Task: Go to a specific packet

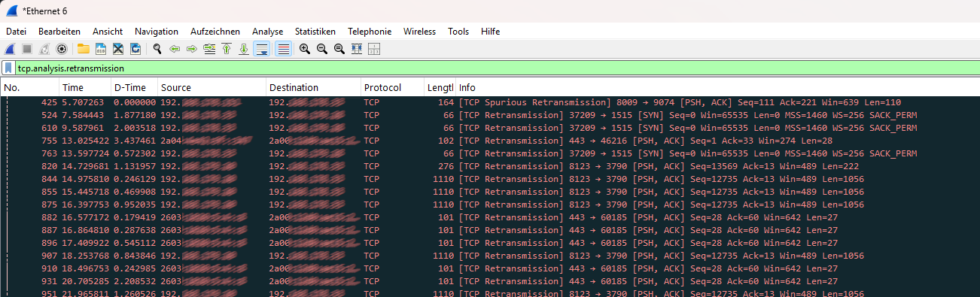Action: point(209,49)
